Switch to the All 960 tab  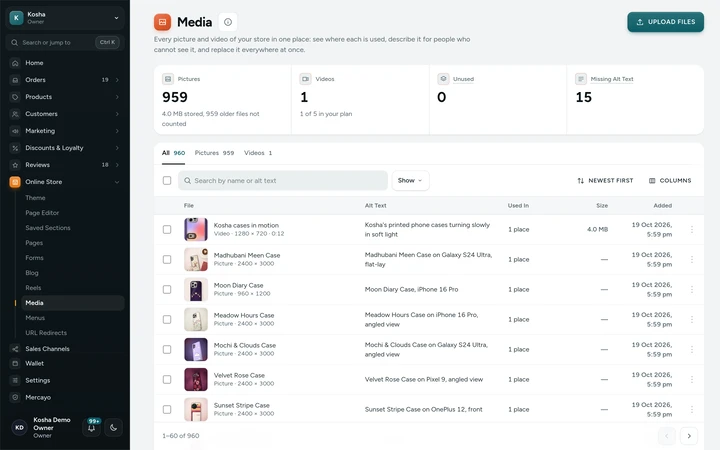pos(173,153)
